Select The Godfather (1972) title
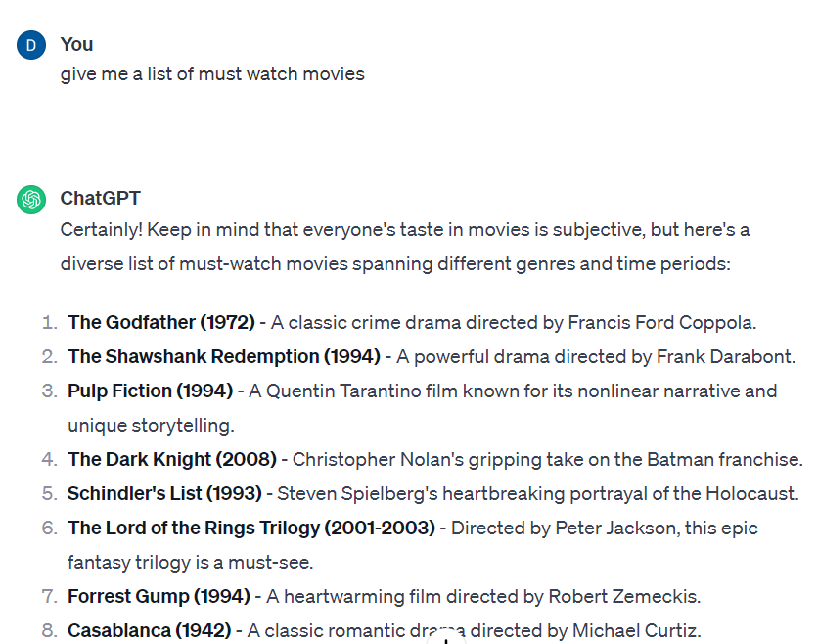 click(161, 323)
